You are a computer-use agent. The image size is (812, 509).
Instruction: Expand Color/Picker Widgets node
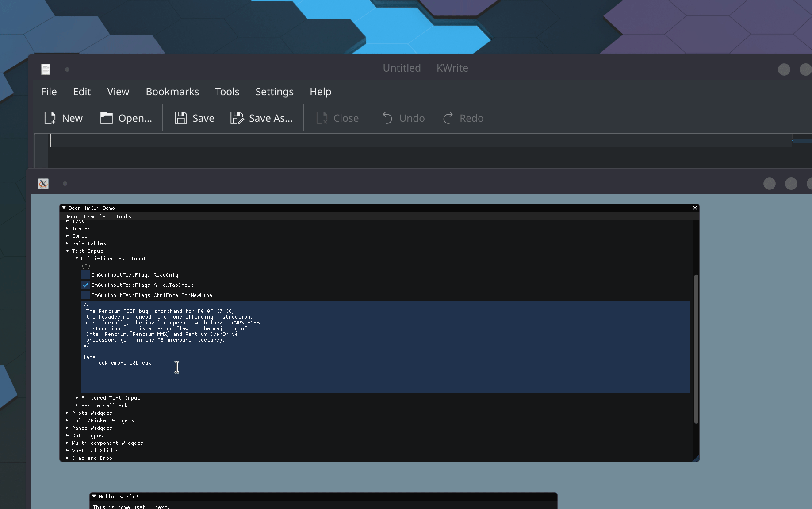point(68,420)
